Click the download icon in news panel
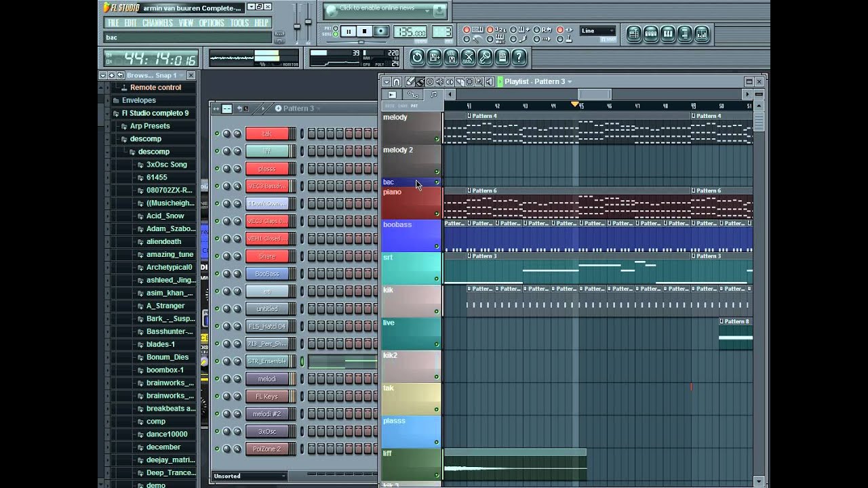 pos(439,11)
